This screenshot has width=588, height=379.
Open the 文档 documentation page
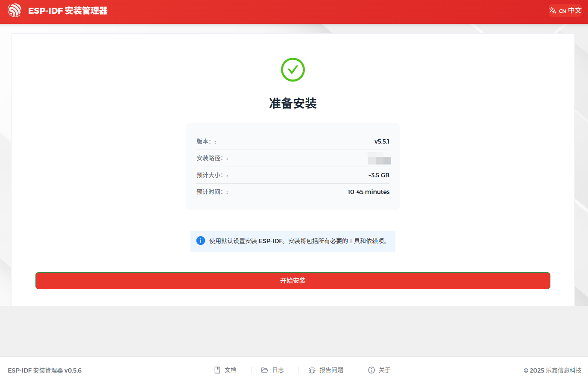[231, 370]
